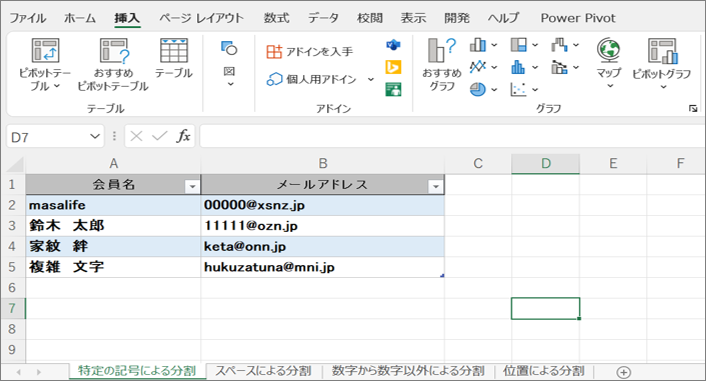Insert a waterfall or stock chart
Screen dimensions: 706x381
click(x=559, y=45)
